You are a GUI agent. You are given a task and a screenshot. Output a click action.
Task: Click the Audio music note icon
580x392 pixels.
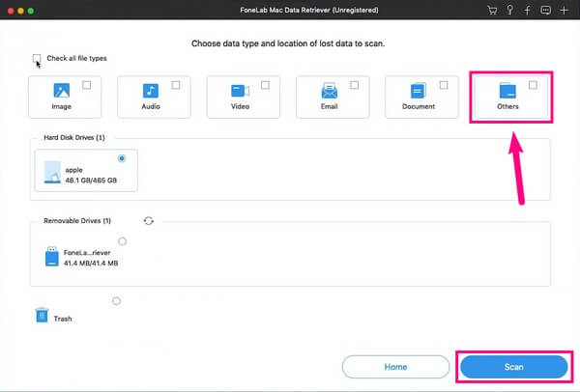(x=151, y=91)
